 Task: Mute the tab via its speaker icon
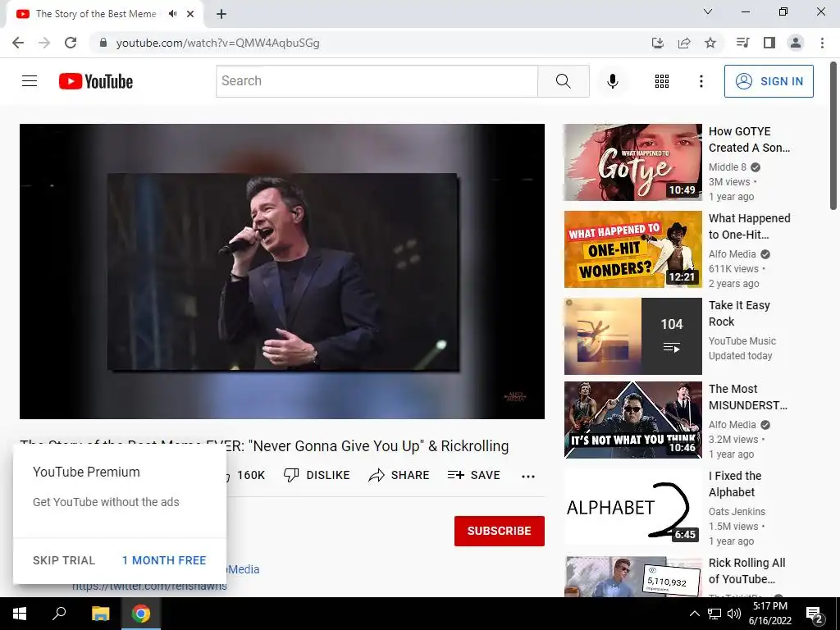pyautogui.click(x=172, y=14)
